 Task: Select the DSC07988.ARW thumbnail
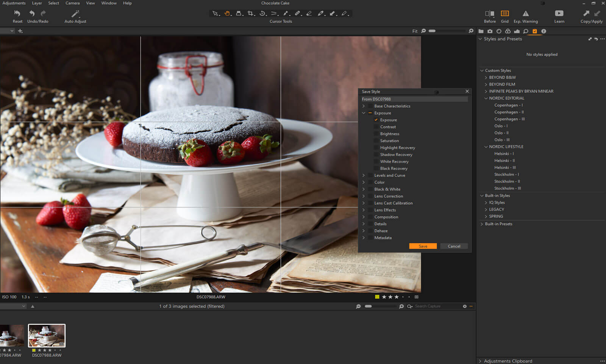pos(47,336)
